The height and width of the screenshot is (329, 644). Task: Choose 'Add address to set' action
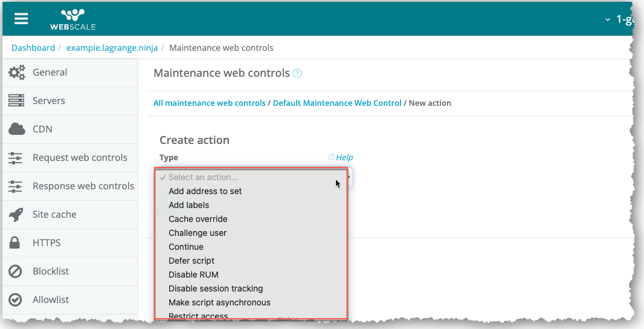click(205, 191)
